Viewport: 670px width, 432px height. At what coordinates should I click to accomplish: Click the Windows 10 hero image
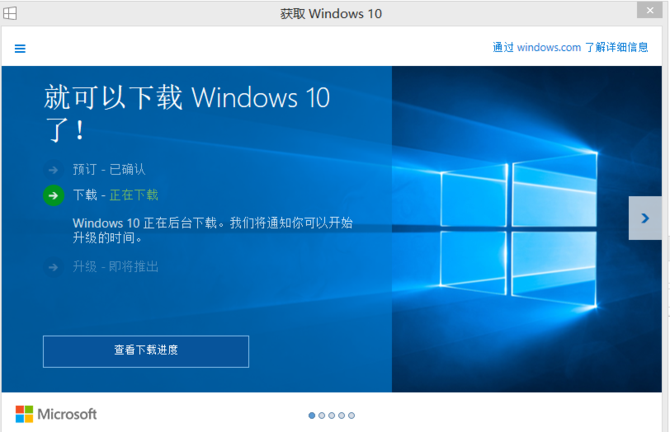tap(526, 229)
